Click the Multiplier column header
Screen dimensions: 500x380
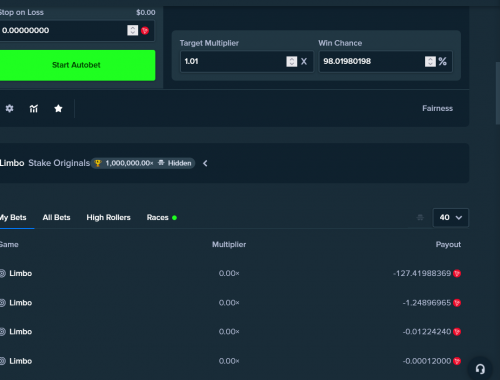click(x=229, y=244)
